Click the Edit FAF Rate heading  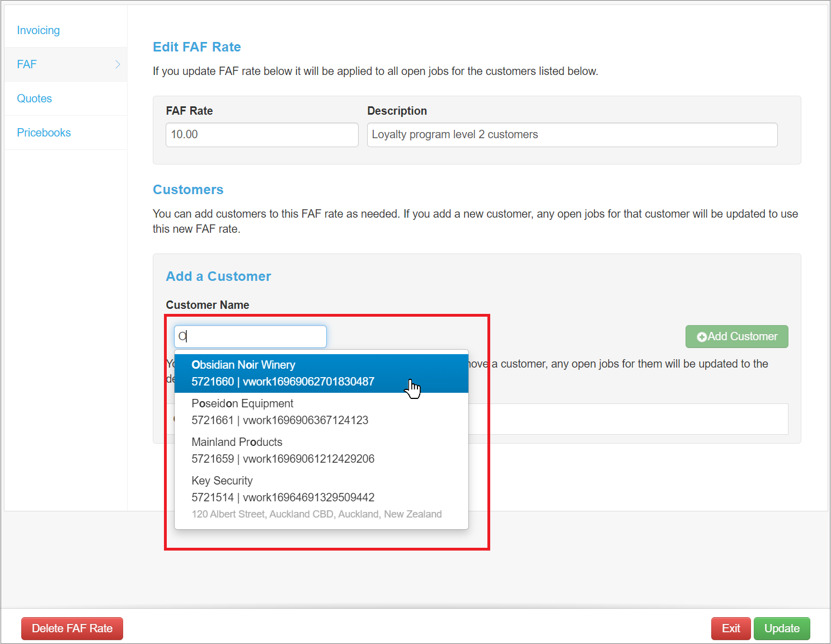coord(197,47)
